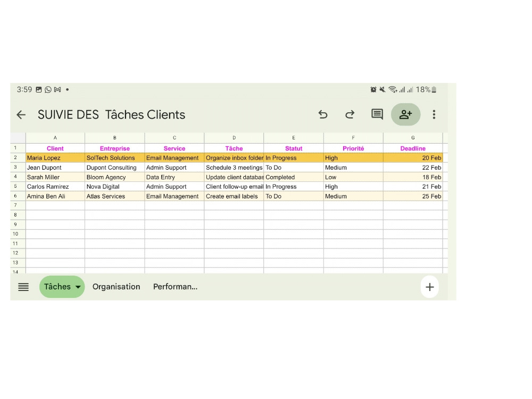Select the Data Entry cell
The width and height of the screenshot is (532, 399).
174,177
